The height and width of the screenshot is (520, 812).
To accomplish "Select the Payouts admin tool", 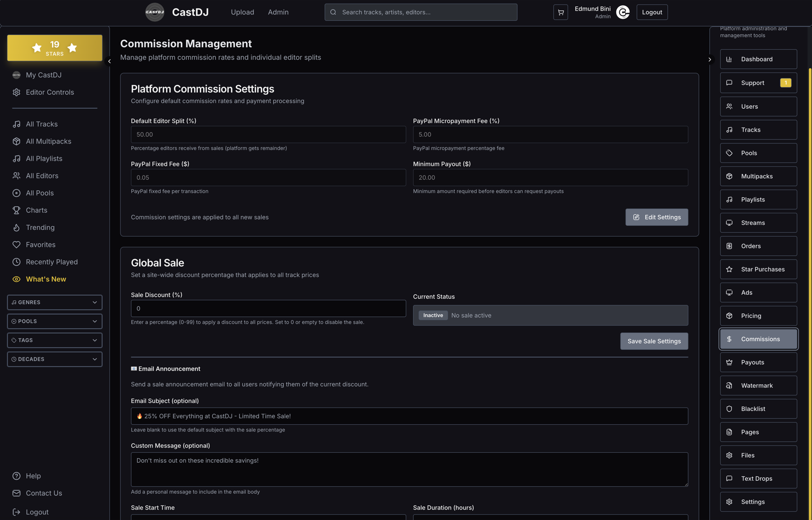I will click(x=758, y=362).
